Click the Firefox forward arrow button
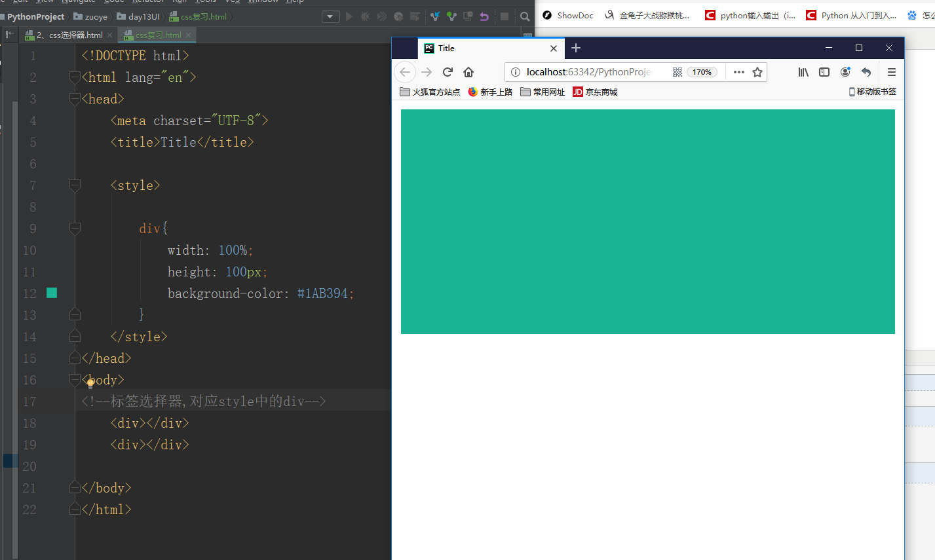The height and width of the screenshot is (560, 935). click(x=427, y=72)
